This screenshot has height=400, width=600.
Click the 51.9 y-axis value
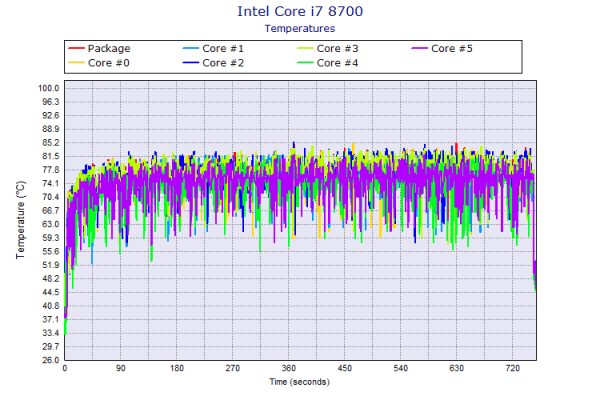click(51, 265)
